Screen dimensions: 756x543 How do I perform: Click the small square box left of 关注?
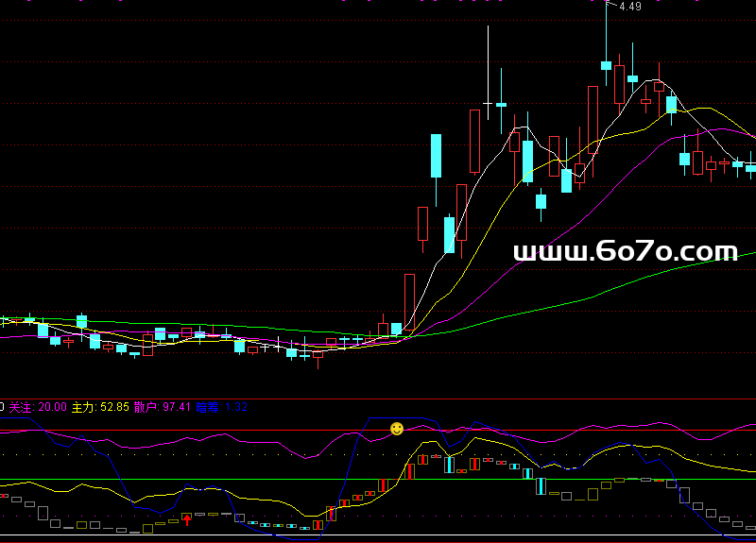2,407
